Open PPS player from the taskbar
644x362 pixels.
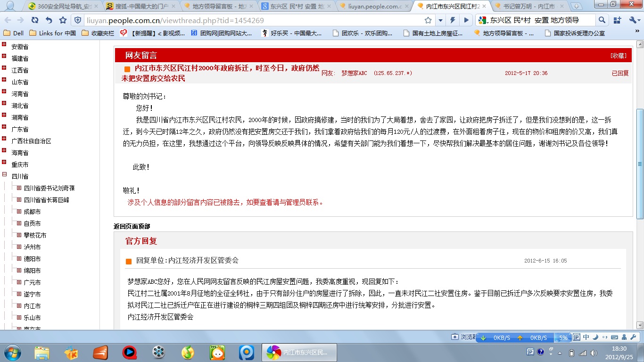point(217,352)
